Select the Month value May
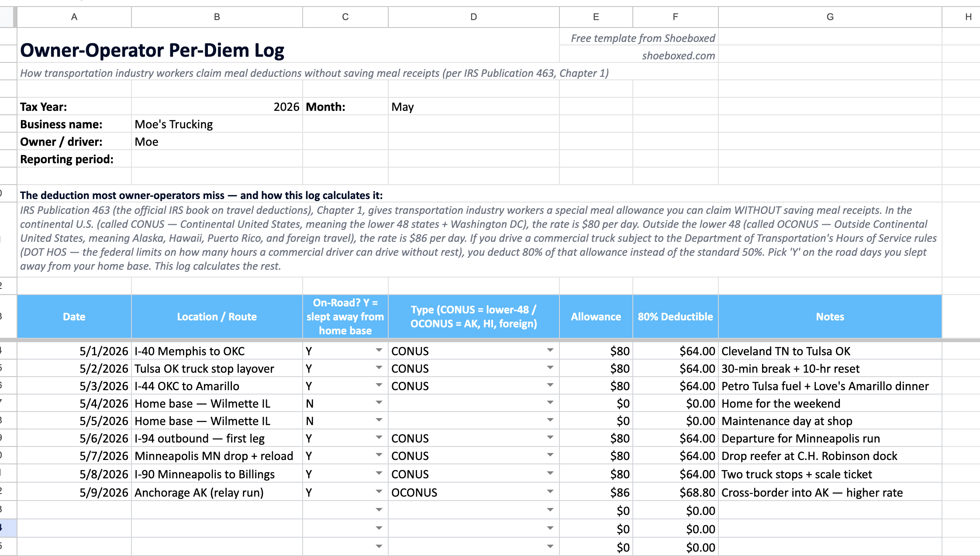The height and width of the screenshot is (556, 980). (x=473, y=106)
